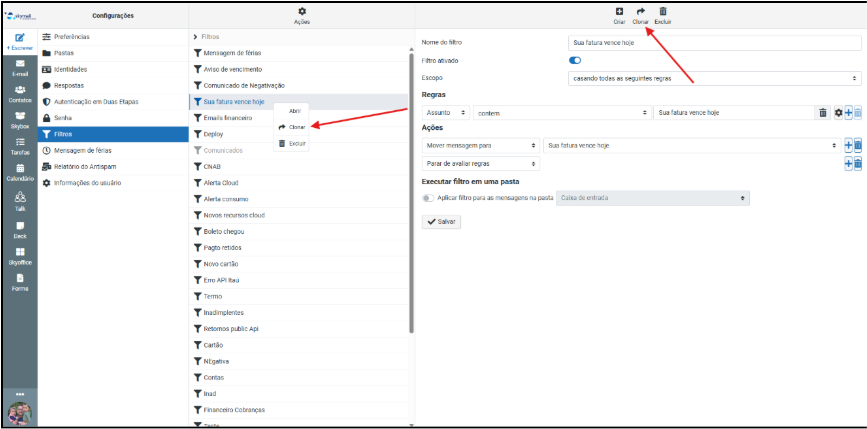Open the Parar de avaliar regras dropdown
867x429 pixels.
coord(480,163)
